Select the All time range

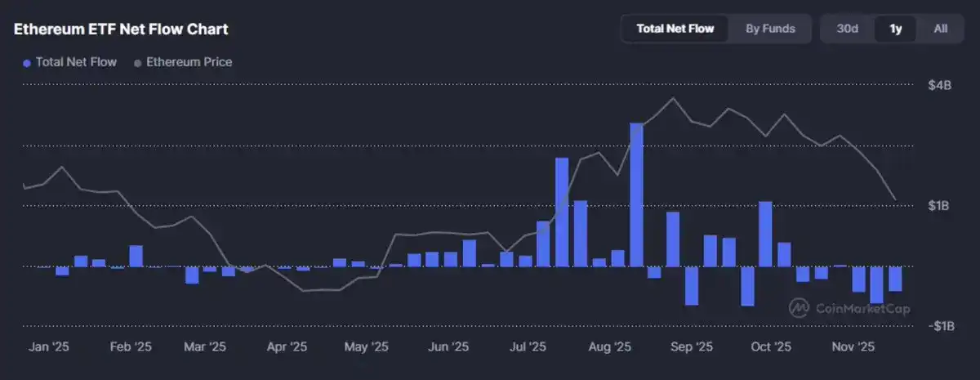[941, 29]
